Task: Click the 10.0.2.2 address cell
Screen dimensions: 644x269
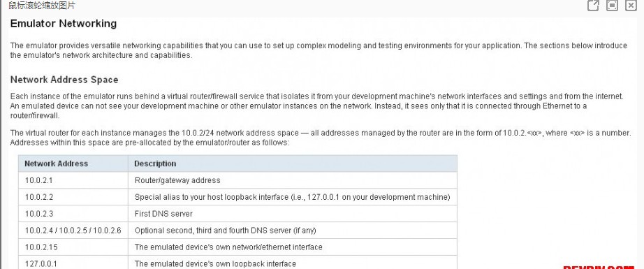Action: (x=73, y=197)
